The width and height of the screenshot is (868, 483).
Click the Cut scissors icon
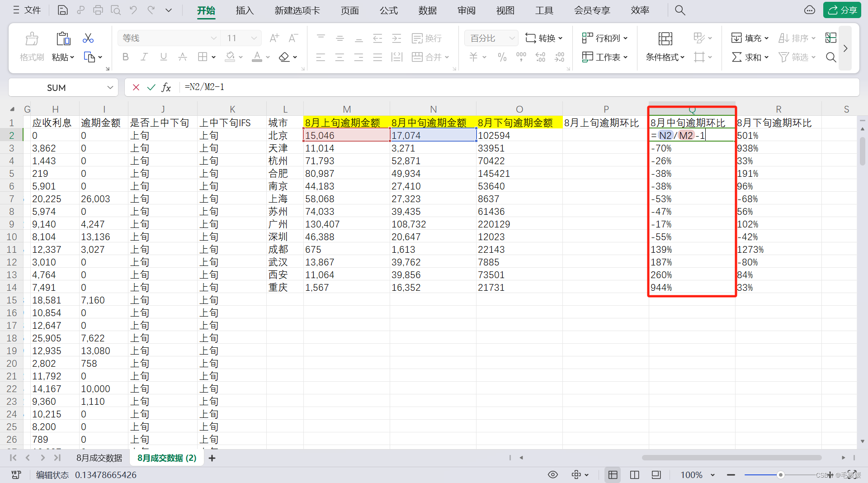point(88,38)
